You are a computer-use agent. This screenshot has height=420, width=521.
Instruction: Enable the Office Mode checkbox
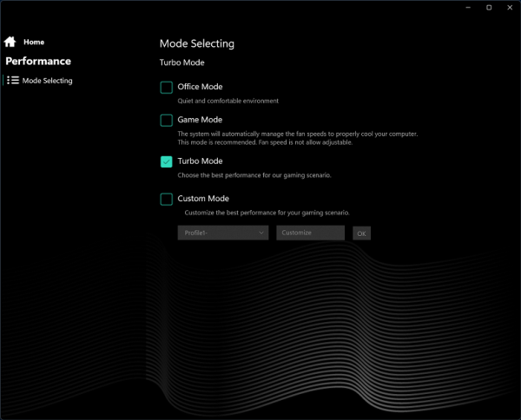click(x=167, y=87)
